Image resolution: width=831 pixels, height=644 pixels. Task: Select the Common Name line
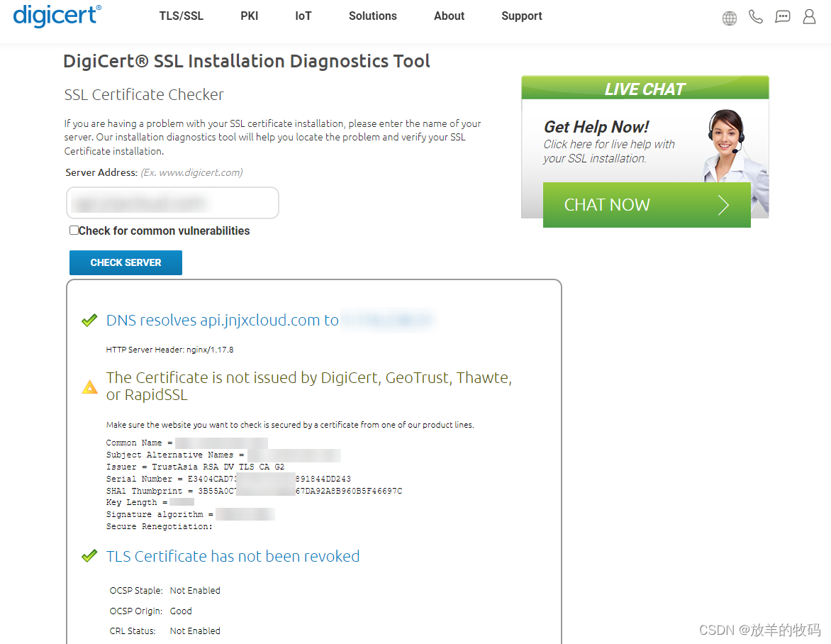pos(186,443)
